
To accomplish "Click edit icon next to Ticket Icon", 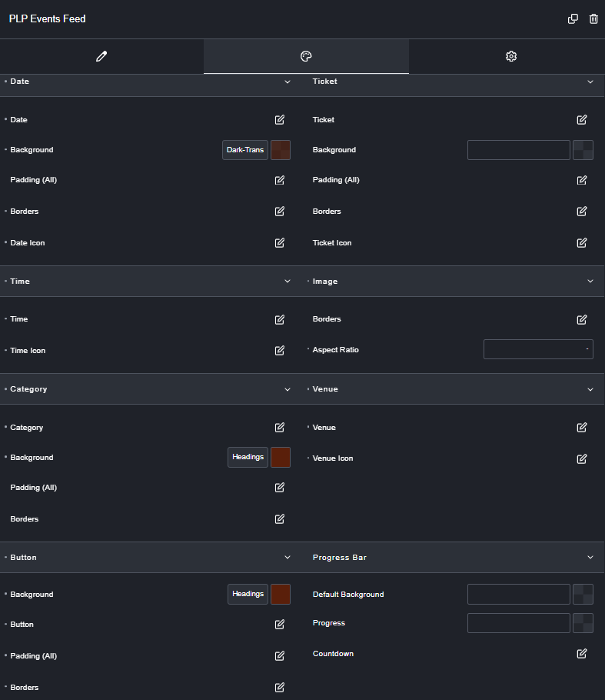I will click(x=582, y=243).
